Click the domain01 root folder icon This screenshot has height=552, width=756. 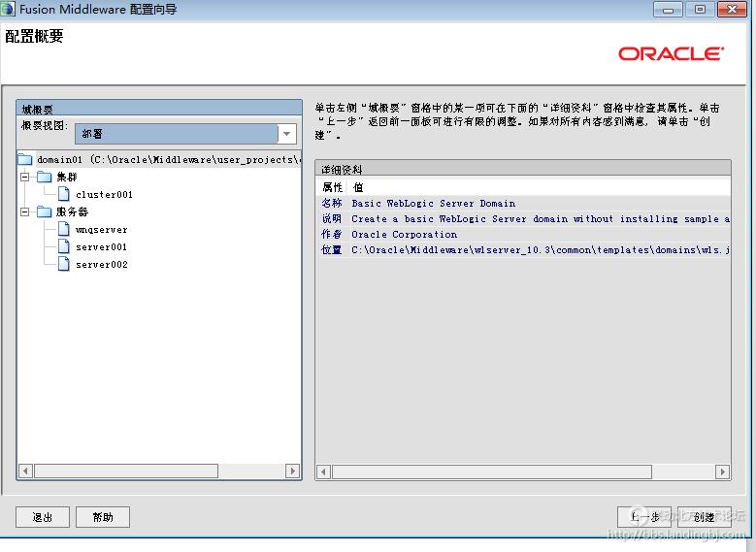[x=25, y=159]
